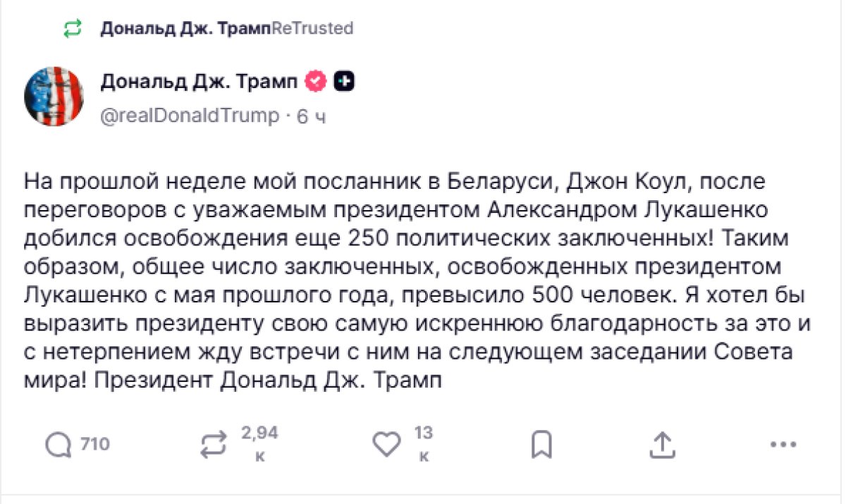The image size is (846, 504).
Task: Open the profile picture avatar
Action: point(54,97)
